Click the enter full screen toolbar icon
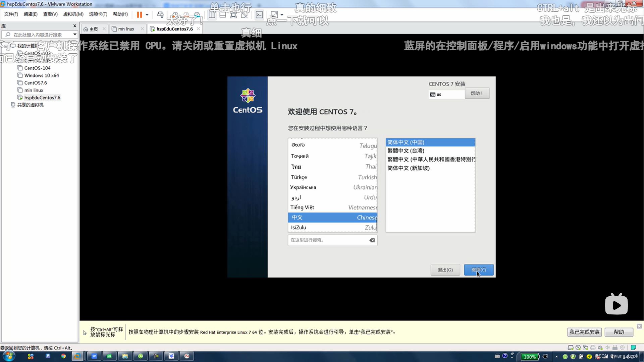The width and height of the screenshot is (644, 362). [x=233, y=15]
